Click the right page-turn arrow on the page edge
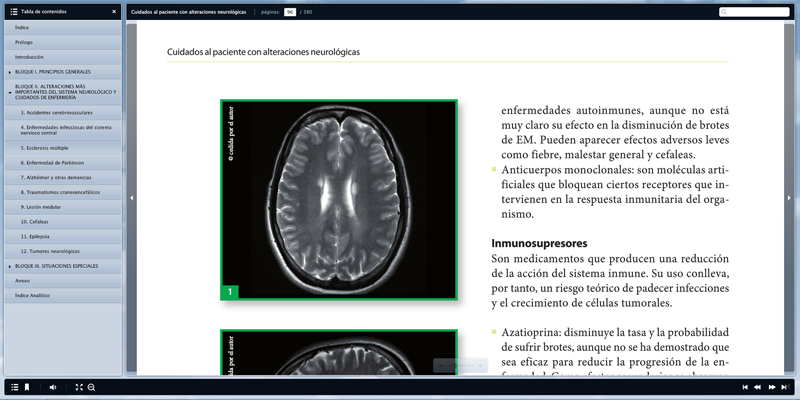 tap(789, 198)
